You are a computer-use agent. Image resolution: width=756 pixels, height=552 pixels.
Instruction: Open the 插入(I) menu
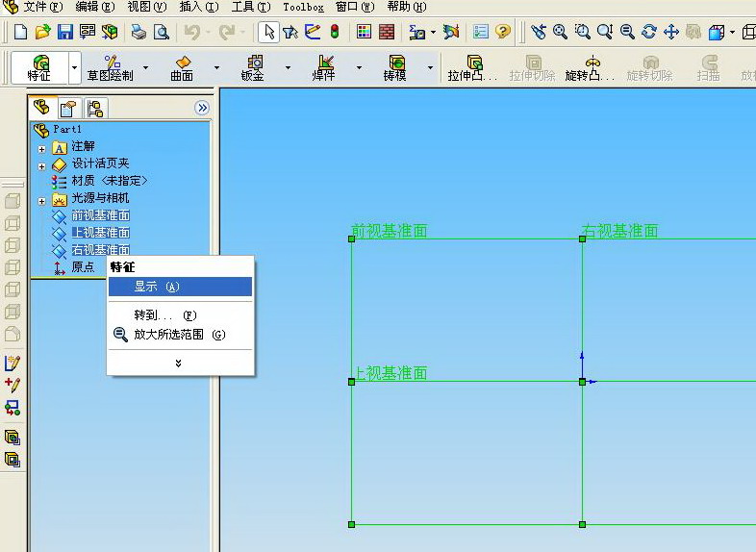199,7
